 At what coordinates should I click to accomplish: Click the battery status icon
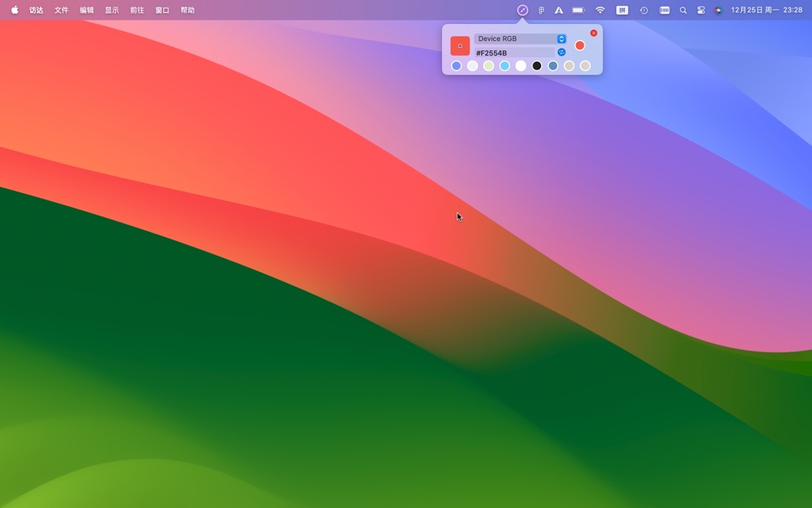(x=579, y=10)
